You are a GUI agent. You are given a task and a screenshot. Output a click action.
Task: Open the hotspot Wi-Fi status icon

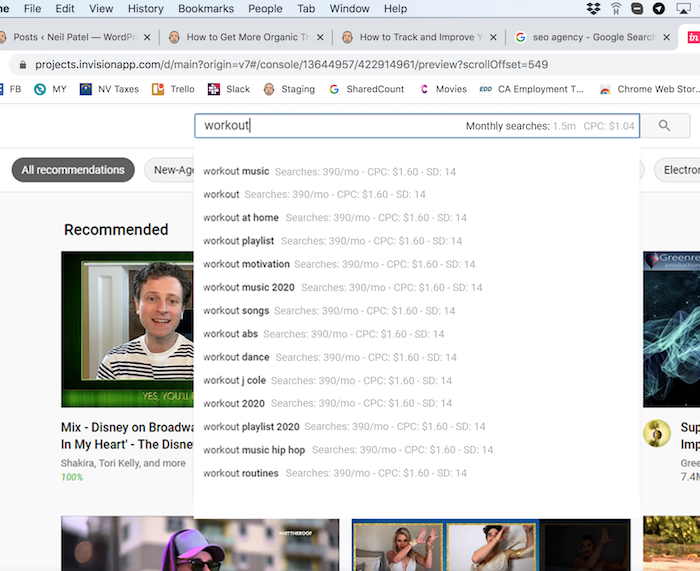tap(616, 8)
